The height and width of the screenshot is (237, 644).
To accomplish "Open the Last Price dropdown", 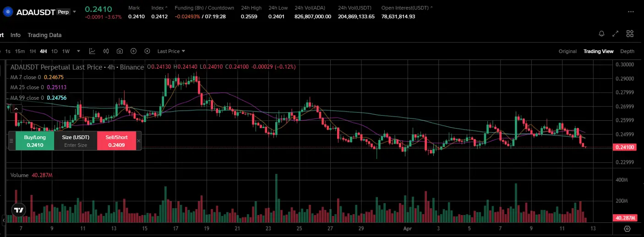I will pos(171,51).
